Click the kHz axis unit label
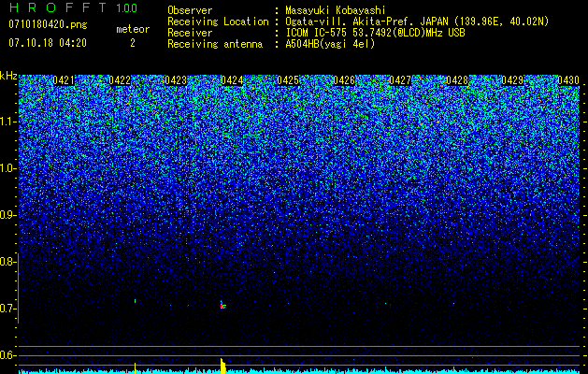The width and height of the screenshot is (588, 374). (8, 76)
